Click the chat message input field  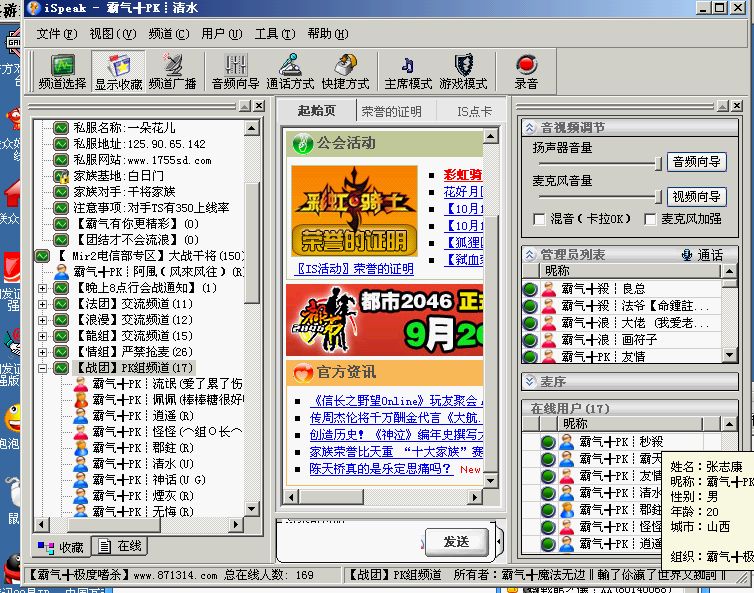(350, 541)
